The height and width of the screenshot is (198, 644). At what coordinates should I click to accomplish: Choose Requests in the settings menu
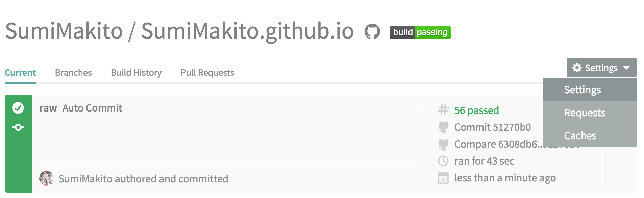585,113
